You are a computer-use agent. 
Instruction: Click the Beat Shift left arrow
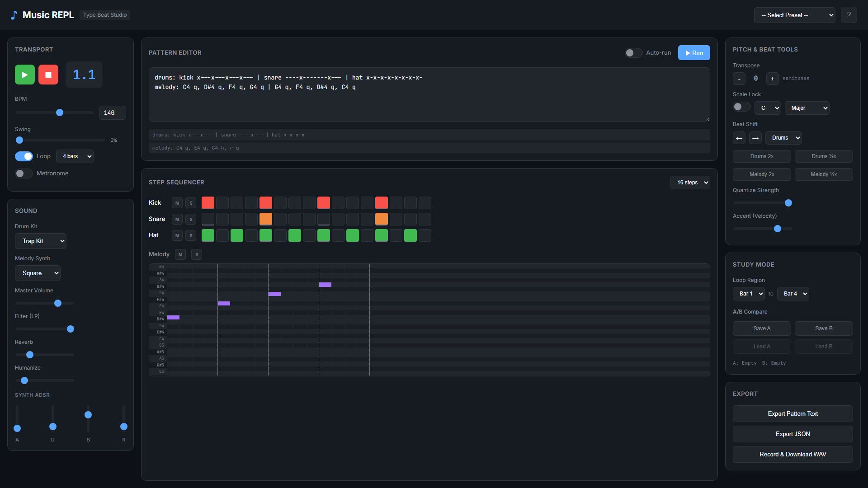click(739, 138)
